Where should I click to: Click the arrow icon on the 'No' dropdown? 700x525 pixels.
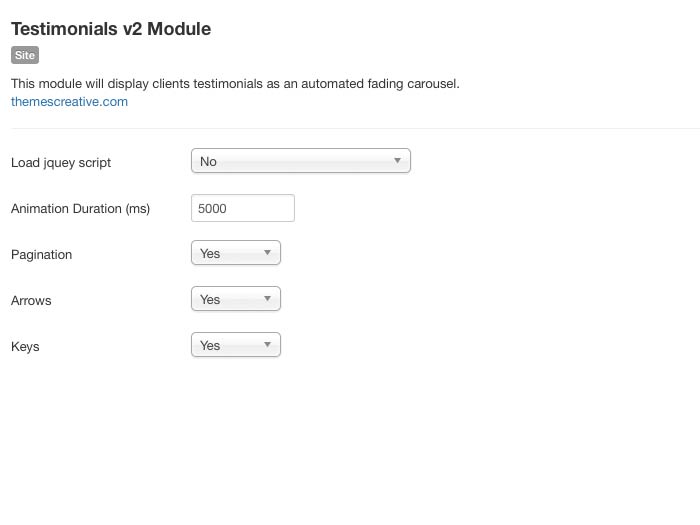tap(397, 161)
